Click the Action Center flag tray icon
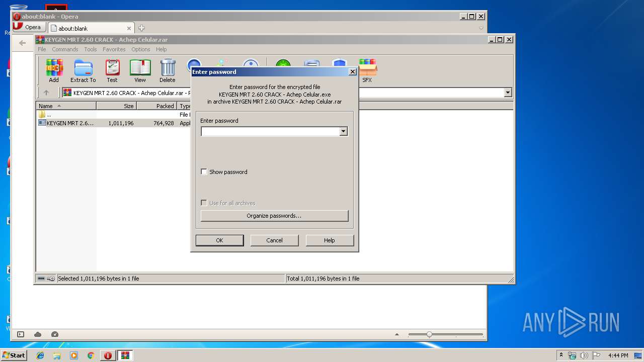The image size is (644, 362). point(596,355)
